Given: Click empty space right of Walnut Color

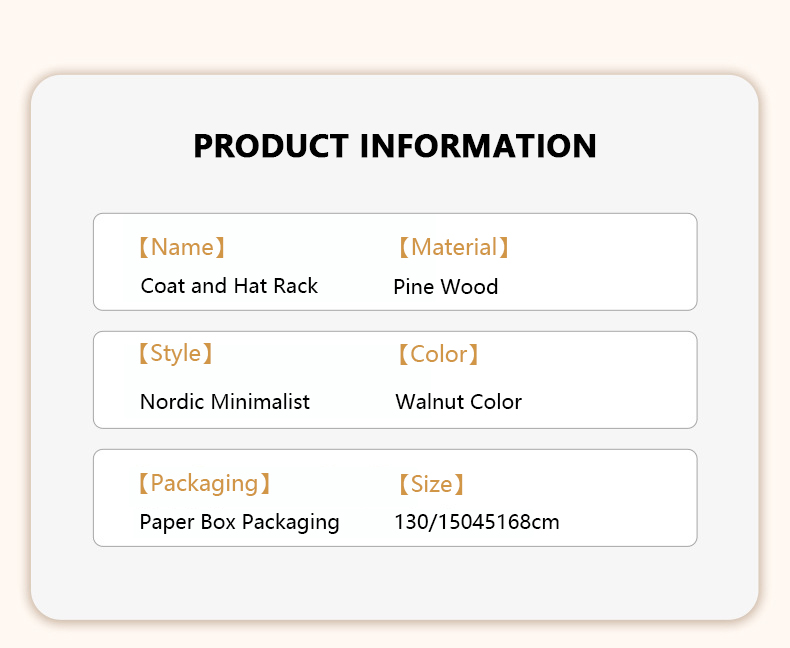Looking at the screenshot, I should 610,402.
